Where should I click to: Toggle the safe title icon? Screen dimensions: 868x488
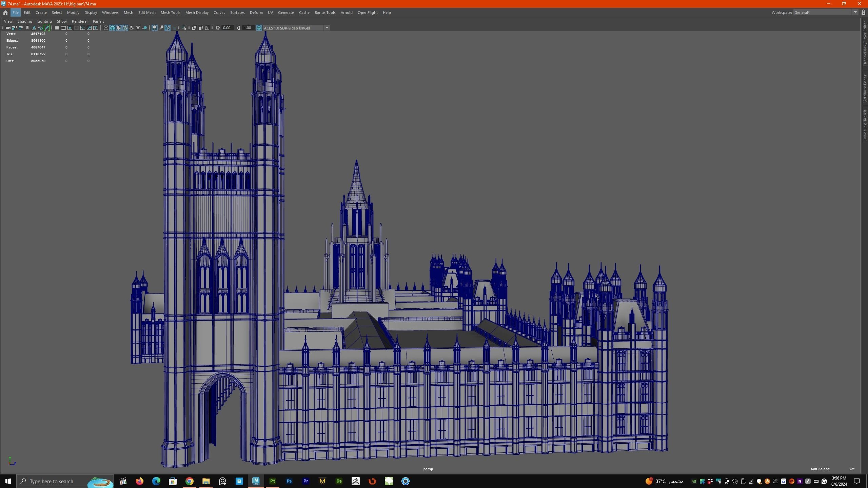(x=96, y=28)
